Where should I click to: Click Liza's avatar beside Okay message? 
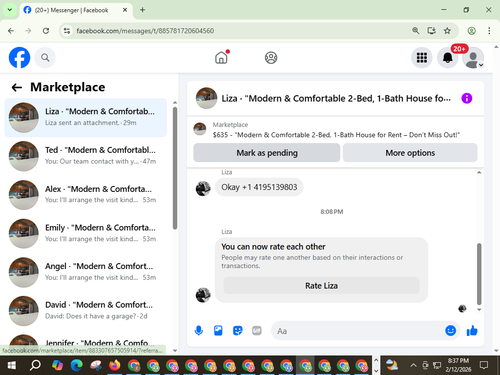203,188
